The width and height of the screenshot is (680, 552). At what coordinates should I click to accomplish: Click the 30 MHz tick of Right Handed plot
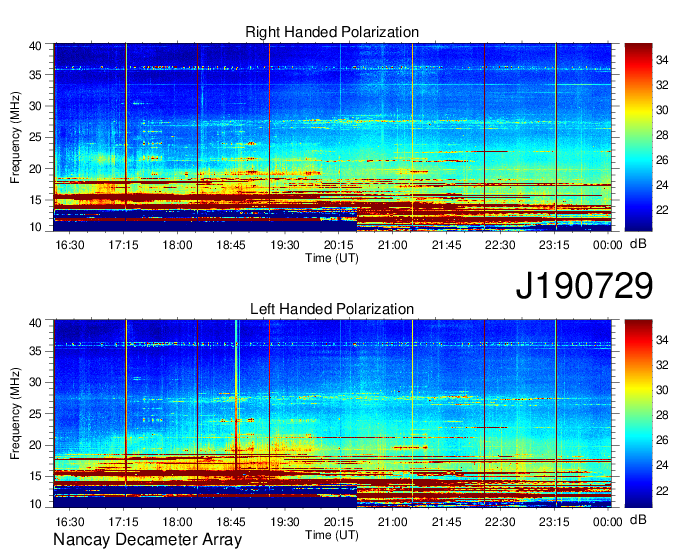[x=36, y=106]
